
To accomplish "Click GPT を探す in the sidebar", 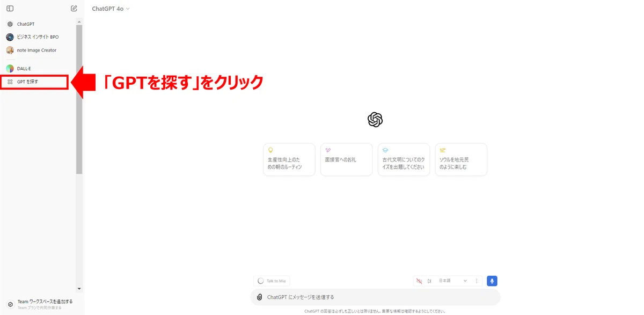I will coord(34,82).
